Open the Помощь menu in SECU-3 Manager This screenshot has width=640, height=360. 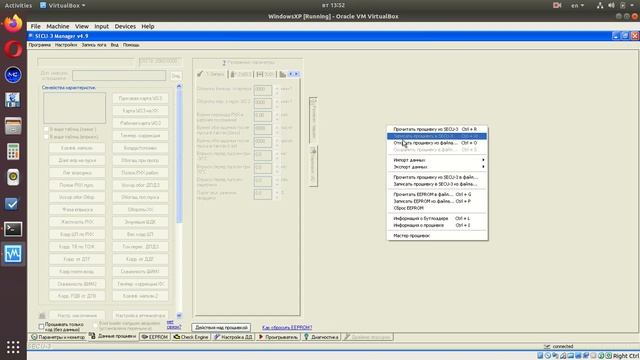tap(131, 45)
